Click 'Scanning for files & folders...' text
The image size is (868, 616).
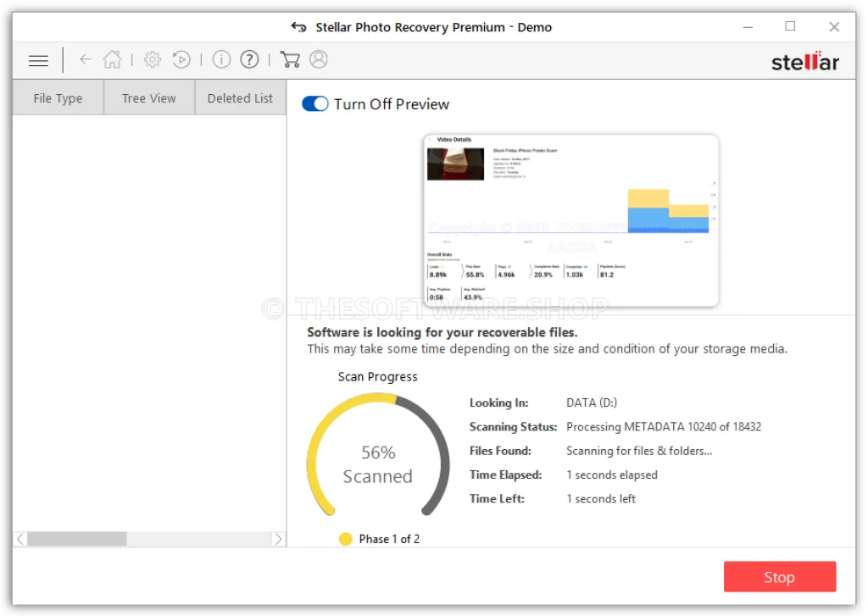(639, 451)
